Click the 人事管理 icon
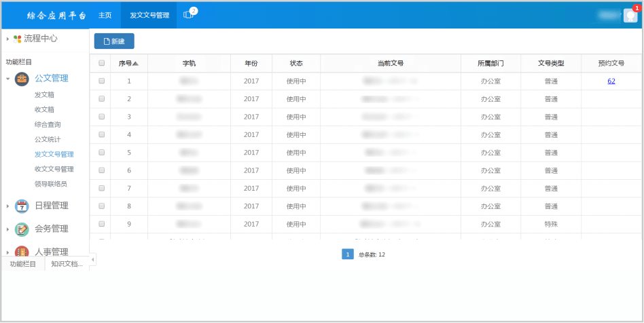The image size is (644, 323). click(22, 252)
